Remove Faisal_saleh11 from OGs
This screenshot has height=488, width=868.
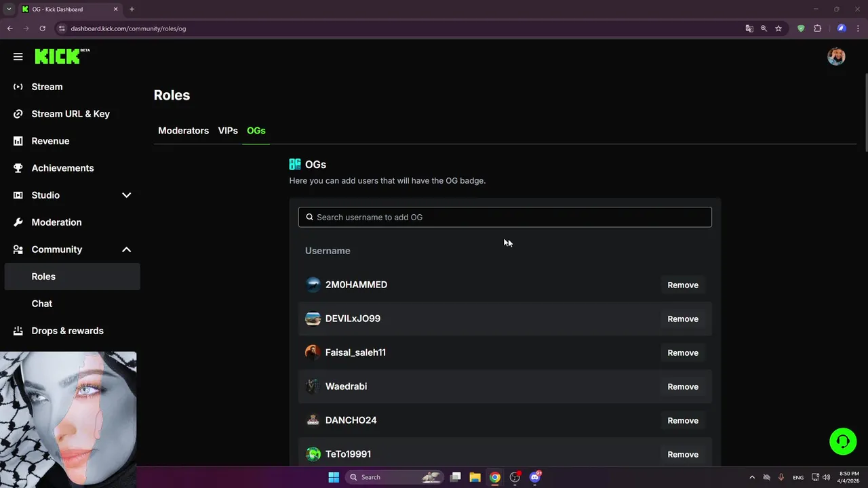click(683, 352)
